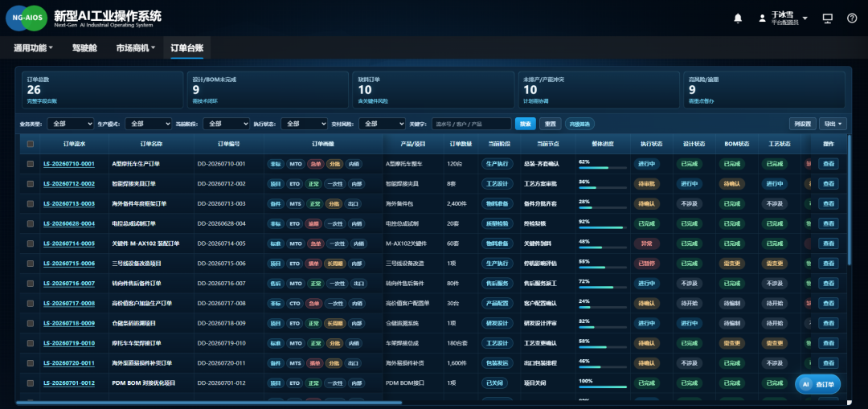Open the 交付风险 filter dropdown

383,124
